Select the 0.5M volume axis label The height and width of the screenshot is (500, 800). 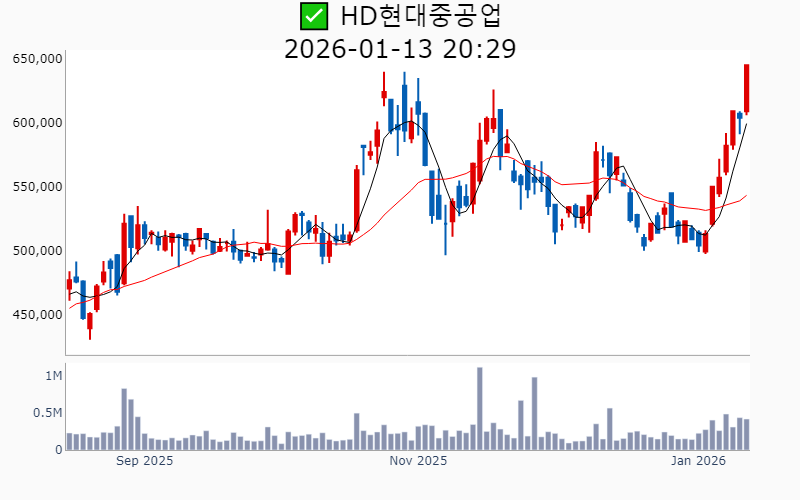[x=47, y=413]
